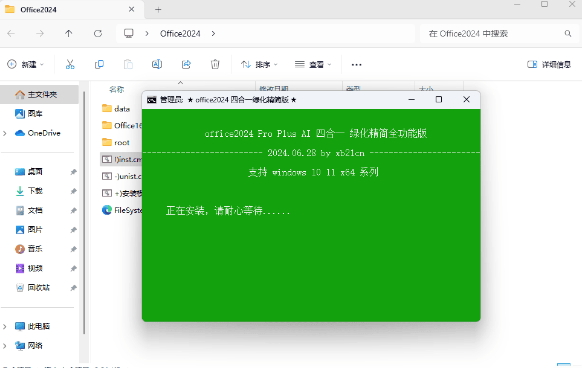Open a new tab with plus button
This screenshot has height=368, width=582.
click(158, 10)
